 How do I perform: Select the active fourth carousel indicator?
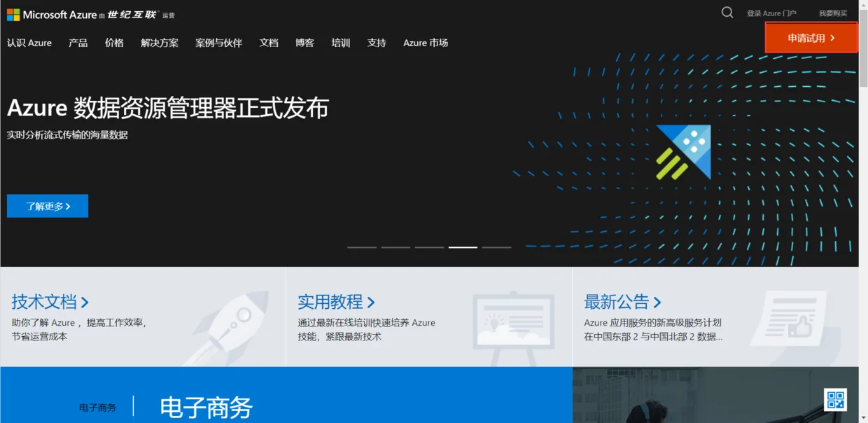[x=463, y=247]
